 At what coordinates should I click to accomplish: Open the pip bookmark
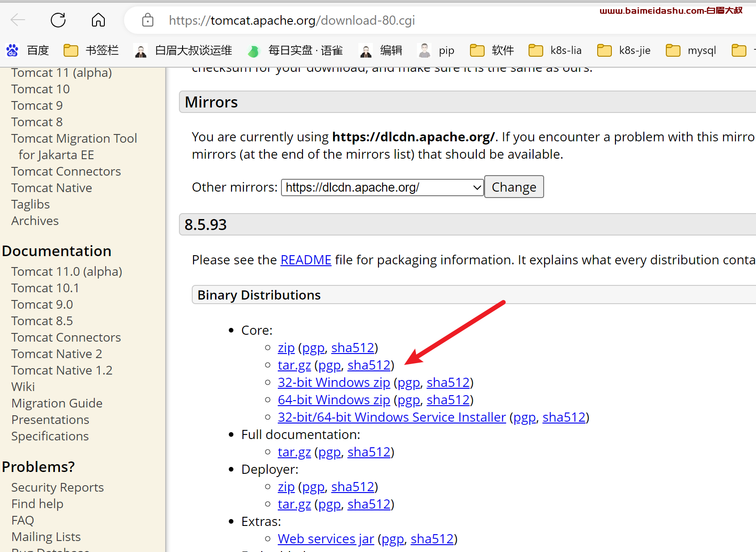tap(437, 50)
